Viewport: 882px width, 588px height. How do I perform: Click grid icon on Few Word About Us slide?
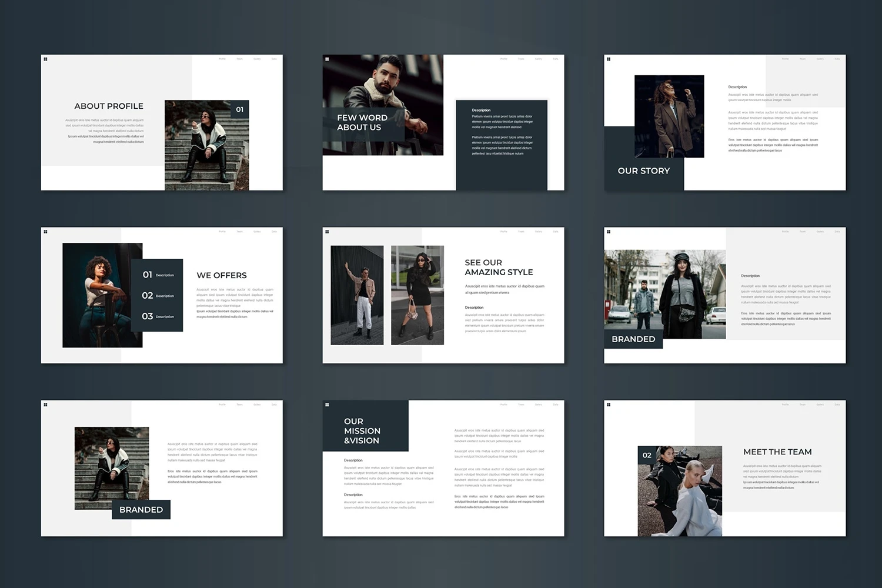pyautogui.click(x=327, y=59)
